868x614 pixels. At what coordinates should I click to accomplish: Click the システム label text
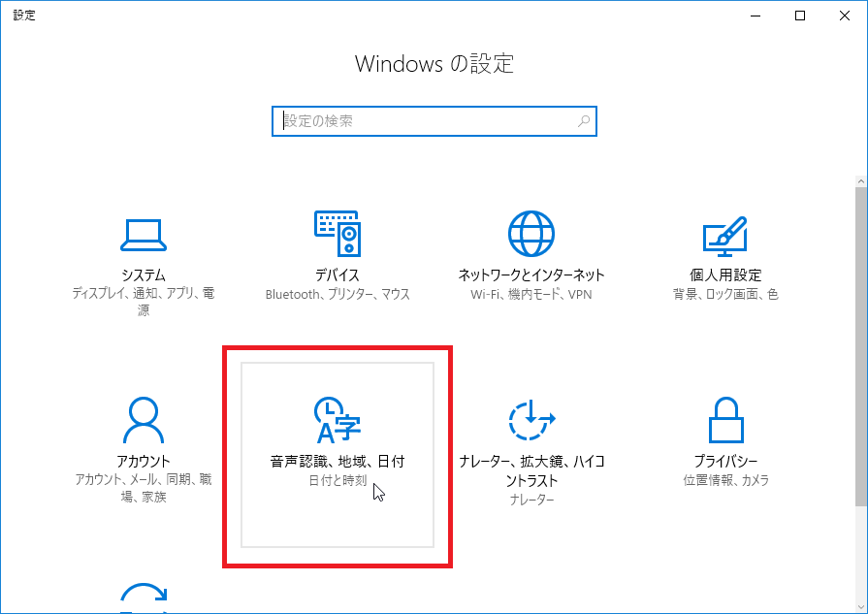[x=144, y=275]
